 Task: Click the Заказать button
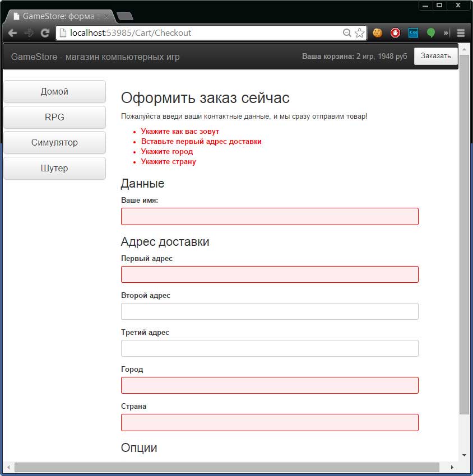pyautogui.click(x=435, y=56)
